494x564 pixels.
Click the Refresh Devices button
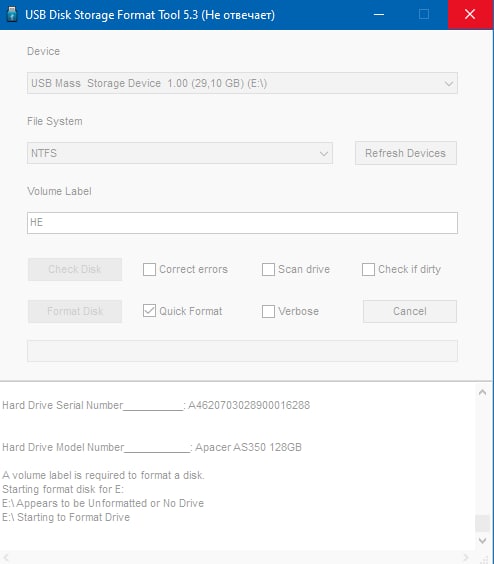point(405,153)
